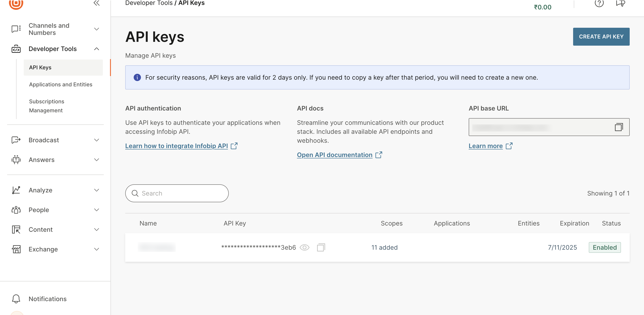Click the ₹0.00 account balance
The width and height of the screenshot is (644, 315).
[x=542, y=7]
